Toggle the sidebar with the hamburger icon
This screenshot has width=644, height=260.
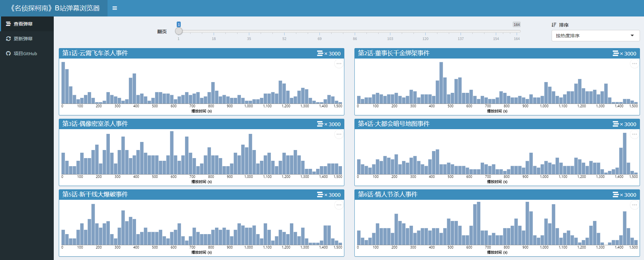click(115, 8)
